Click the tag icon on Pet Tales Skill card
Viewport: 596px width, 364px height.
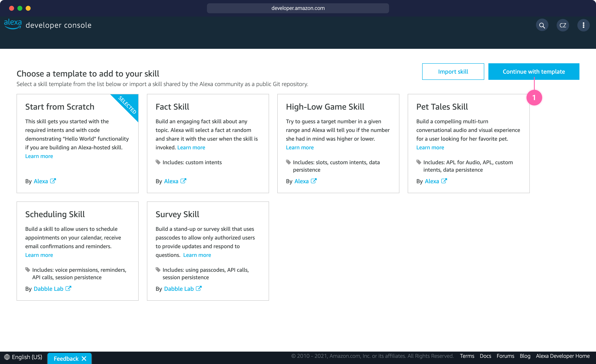click(x=419, y=162)
